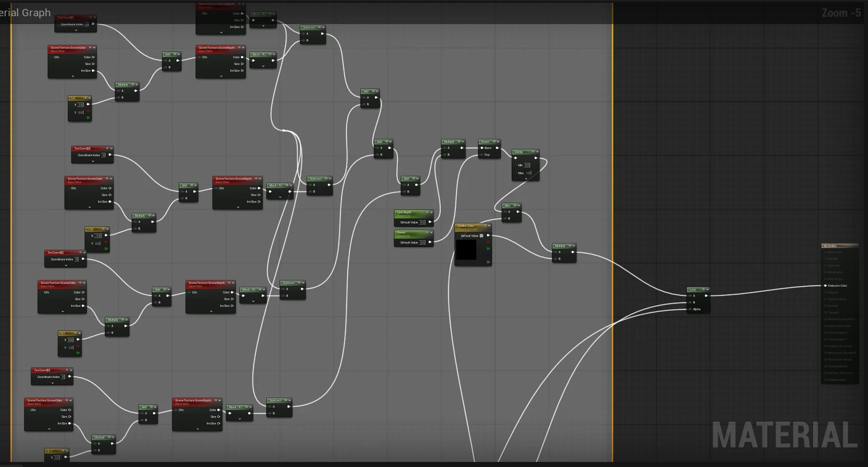Collapse the Outline Color node preview
Image resolution: width=868 pixels, height=467 pixels.
[x=488, y=227]
